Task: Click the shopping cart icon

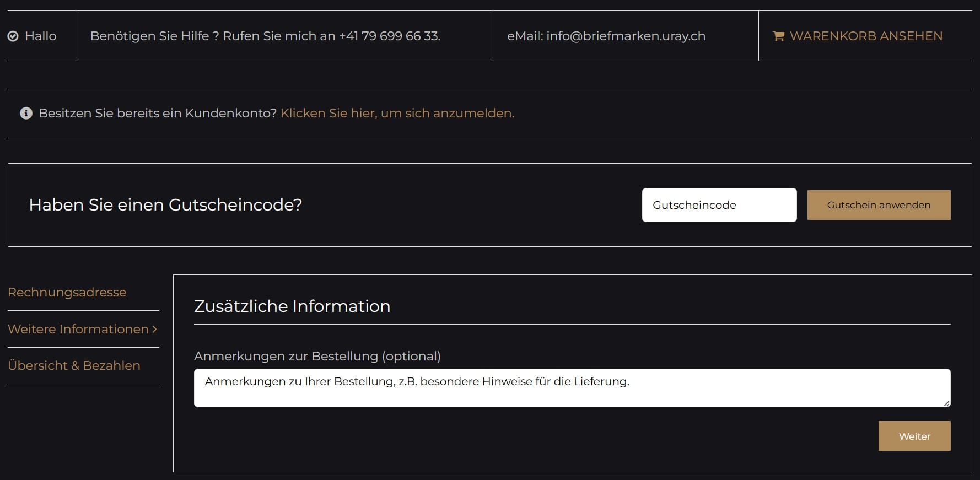Action: 778,36
